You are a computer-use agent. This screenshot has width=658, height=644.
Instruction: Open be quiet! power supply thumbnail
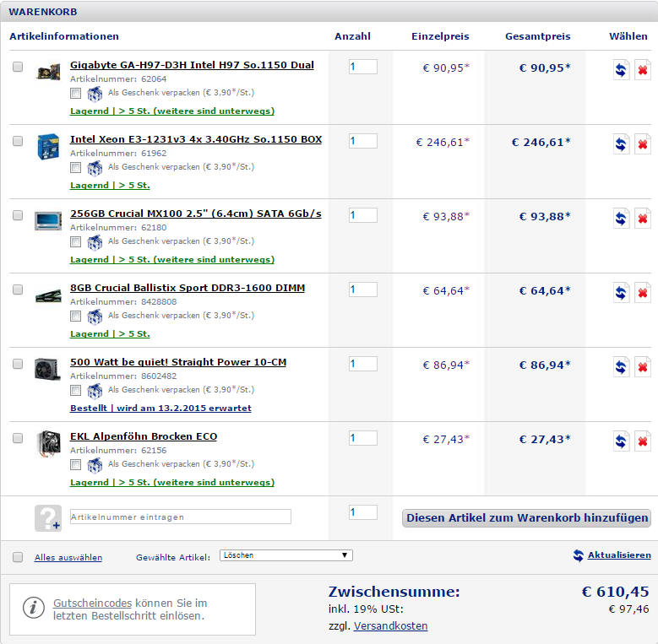click(x=48, y=369)
